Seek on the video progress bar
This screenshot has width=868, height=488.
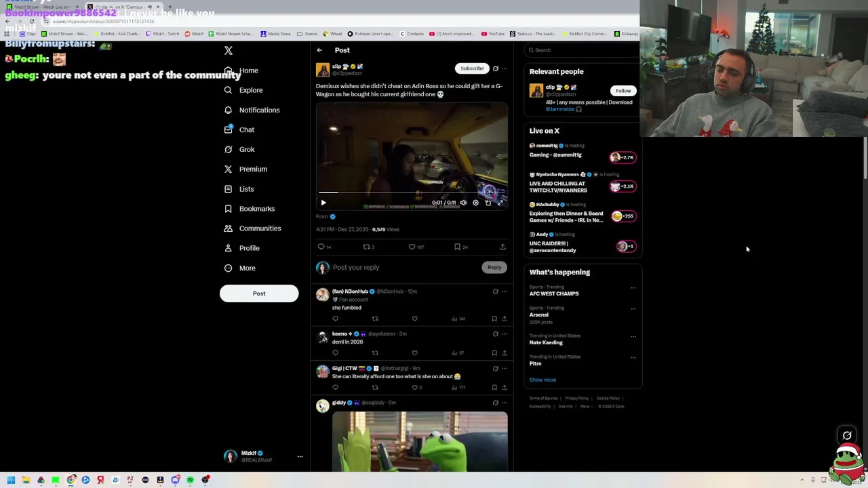[412, 193]
